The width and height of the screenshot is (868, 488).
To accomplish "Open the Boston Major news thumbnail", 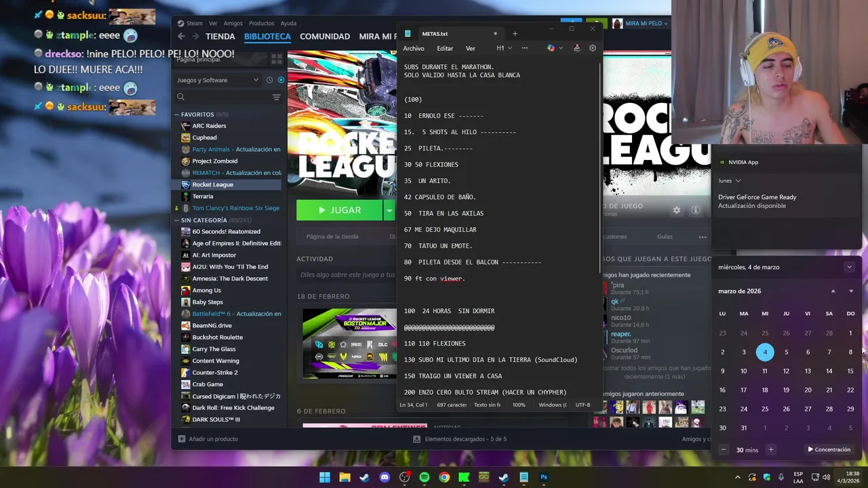I will pyautogui.click(x=349, y=344).
